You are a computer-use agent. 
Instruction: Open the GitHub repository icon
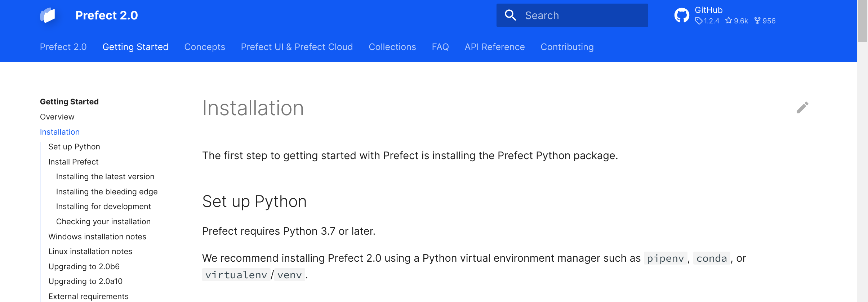click(x=681, y=15)
